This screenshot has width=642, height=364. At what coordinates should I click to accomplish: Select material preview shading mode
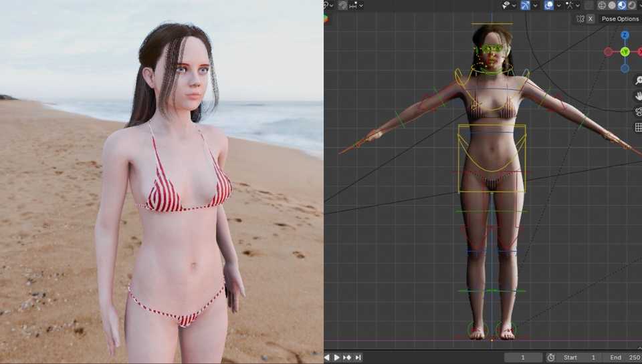coord(622,5)
